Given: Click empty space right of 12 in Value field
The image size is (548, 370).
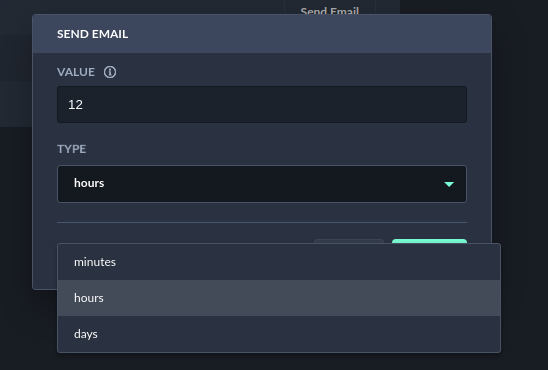Looking at the screenshot, I should pos(273,104).
